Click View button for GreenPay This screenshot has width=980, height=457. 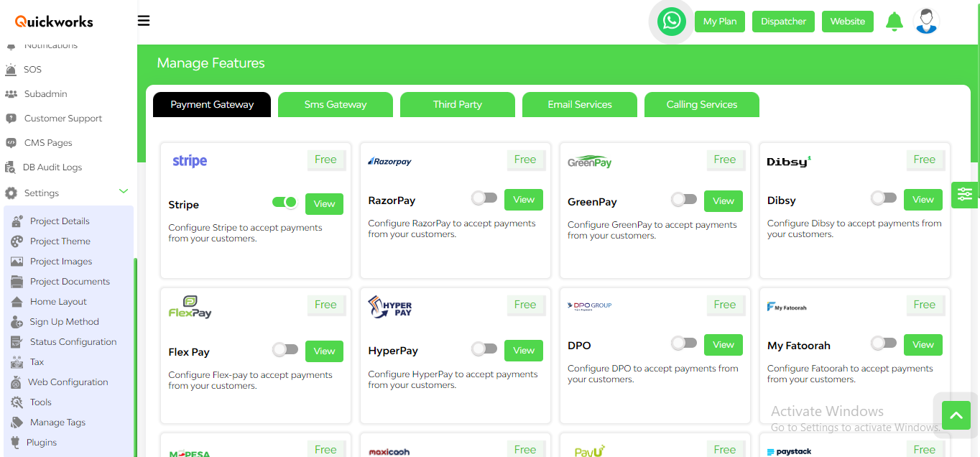pyautogui.click(x=724, y=201)
